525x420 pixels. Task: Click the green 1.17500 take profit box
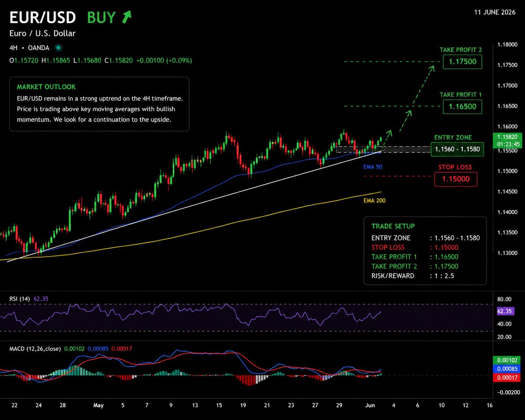click(462, 62)
